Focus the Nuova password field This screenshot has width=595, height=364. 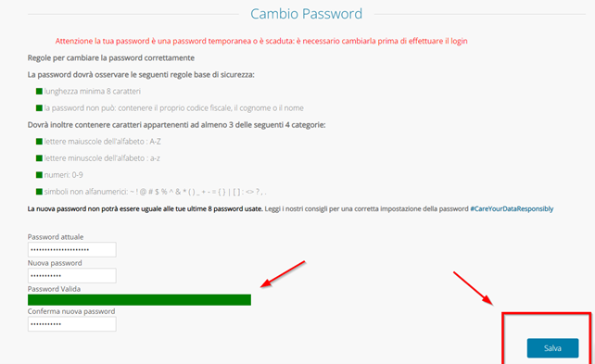(x=71, y=276)
